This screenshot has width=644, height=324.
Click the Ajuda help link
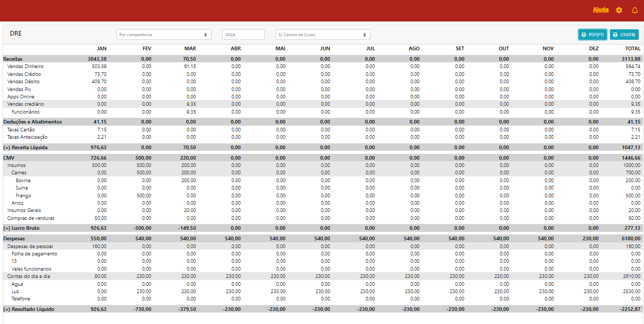coord(601,10)
